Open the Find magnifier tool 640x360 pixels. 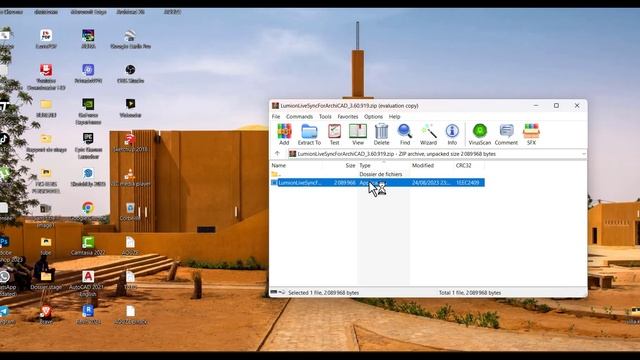point(404,135)
